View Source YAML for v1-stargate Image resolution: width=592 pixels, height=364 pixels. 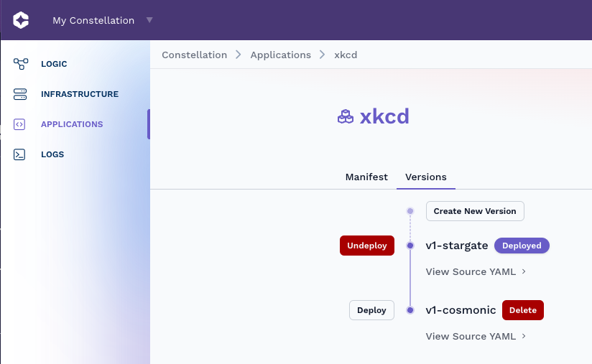(471, 271)
